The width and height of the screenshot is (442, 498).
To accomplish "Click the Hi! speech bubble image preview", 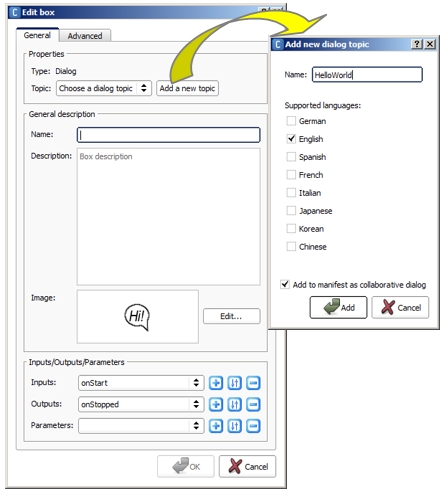I will click(x=137, y=316).
